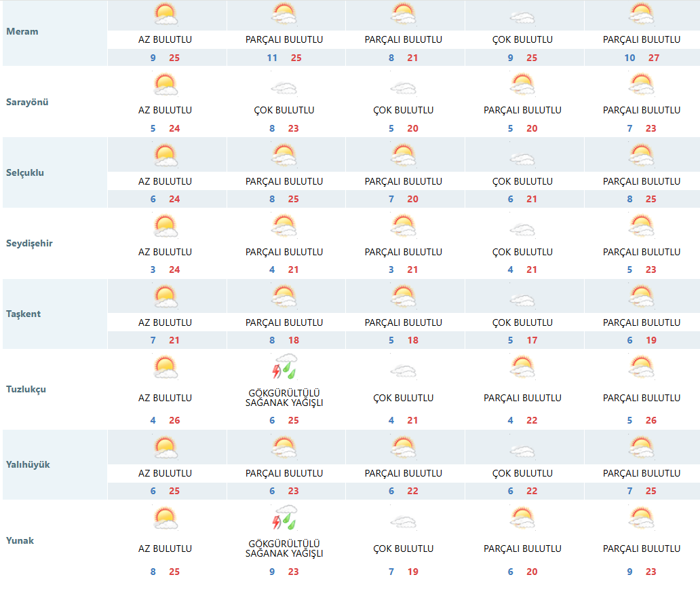Image resolution: width=700 pixels, height=594 pixels.
Task: Click Tuzlukçu's GÖKGÜRÜLTÜLÜ SAĞANAK YAĞIŞLI label
Action: click(284, 398)
